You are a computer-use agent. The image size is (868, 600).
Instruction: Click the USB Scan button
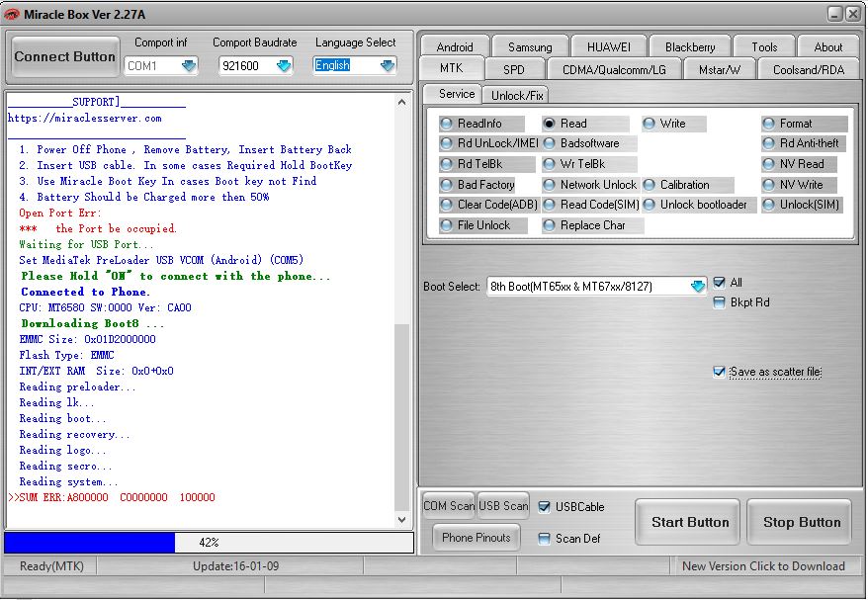point(503,506)
